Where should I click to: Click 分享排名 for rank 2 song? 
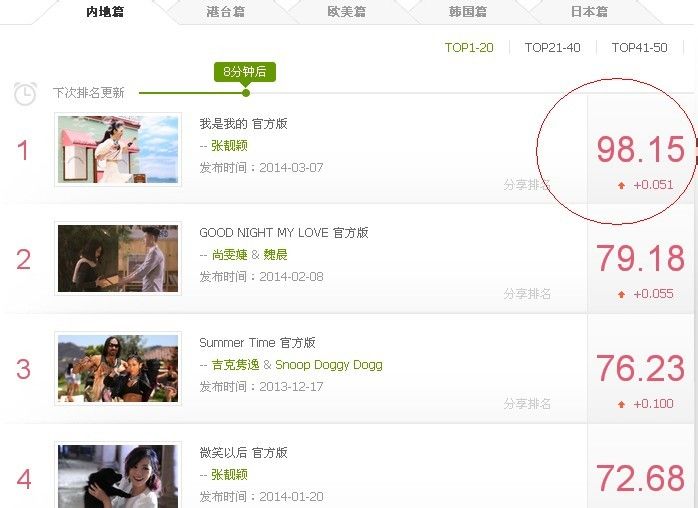point(527,294)
